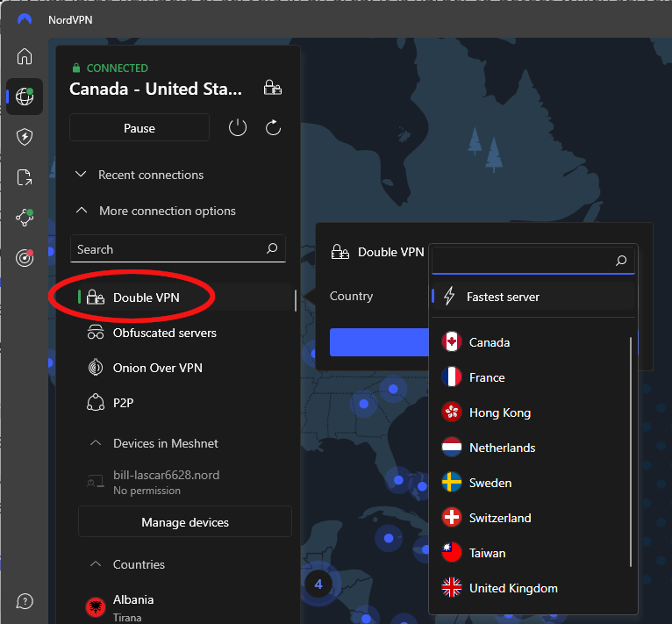Click the NordVPN logo in title bar
The height and width of the screenshot is (624, 672).
tap(25, 19)
